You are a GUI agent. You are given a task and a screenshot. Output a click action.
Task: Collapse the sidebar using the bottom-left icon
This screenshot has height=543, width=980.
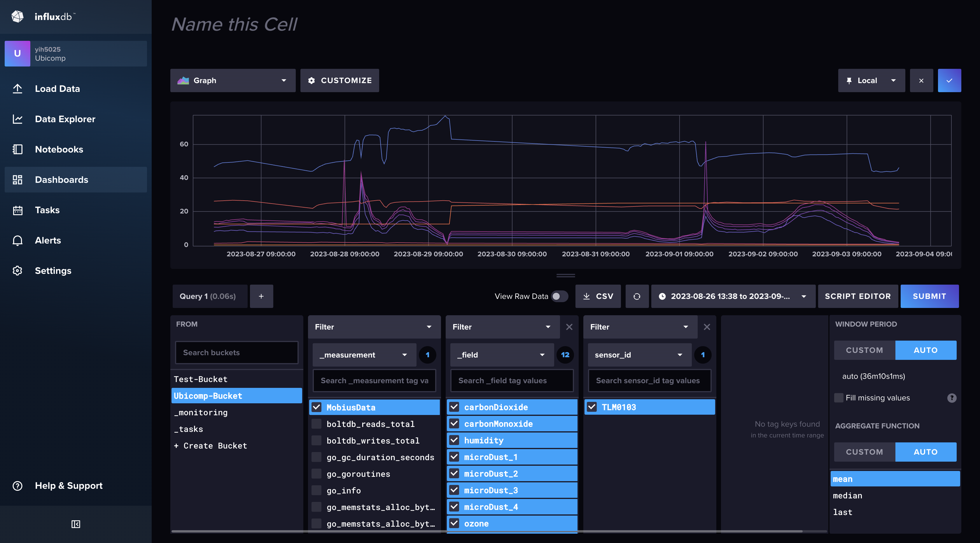click(x=76, y=524)
